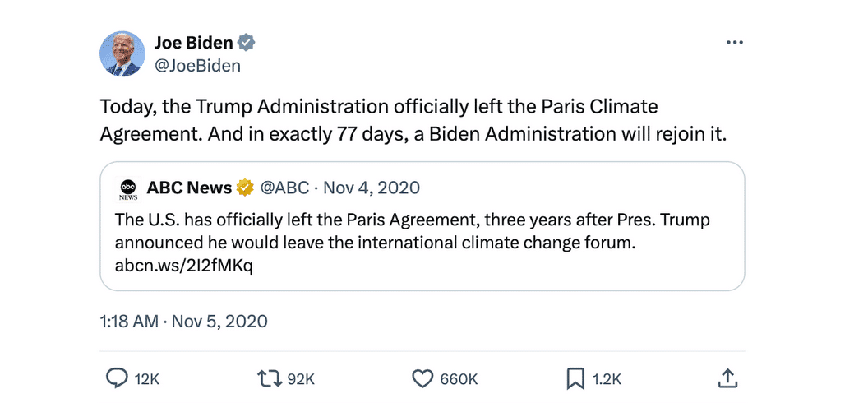Screen dimensions: 868x403
Task: Click the share upload icon
Action: [x=727, y=378]
